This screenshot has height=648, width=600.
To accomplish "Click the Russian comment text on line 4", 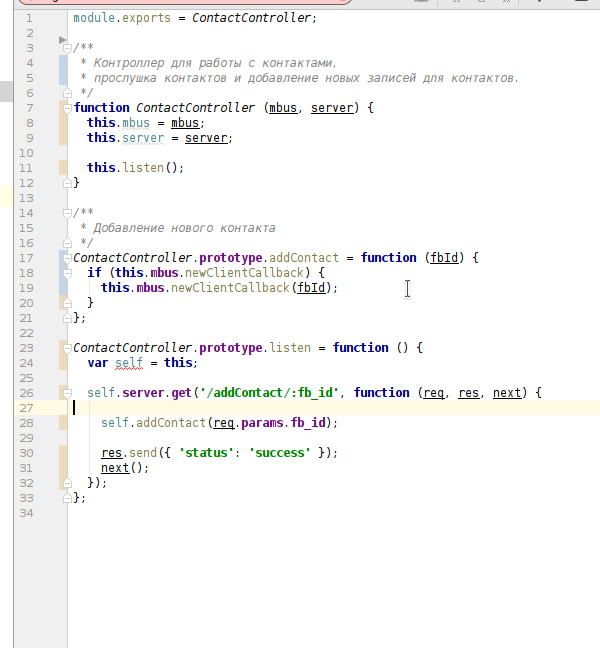I will [215, 63].
